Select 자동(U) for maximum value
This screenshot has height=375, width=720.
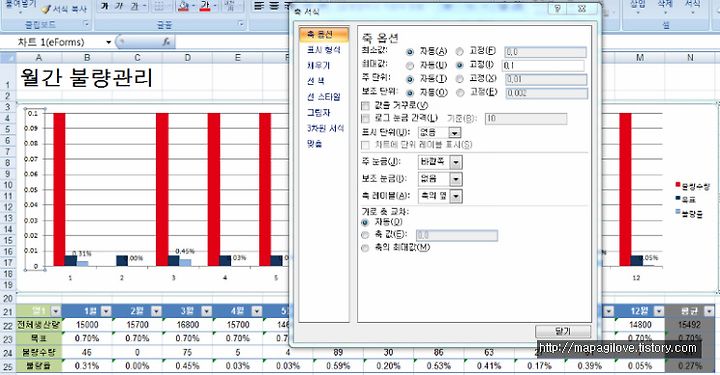410,66
